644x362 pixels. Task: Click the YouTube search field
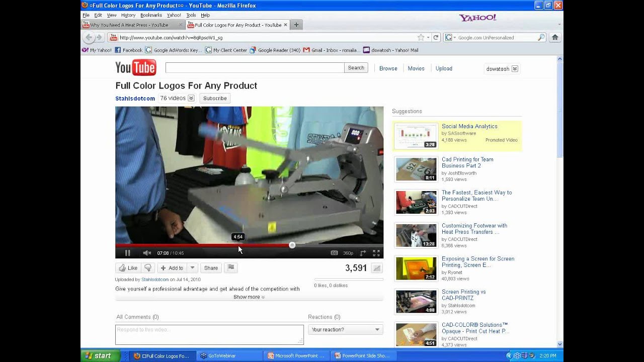(255, 68)
